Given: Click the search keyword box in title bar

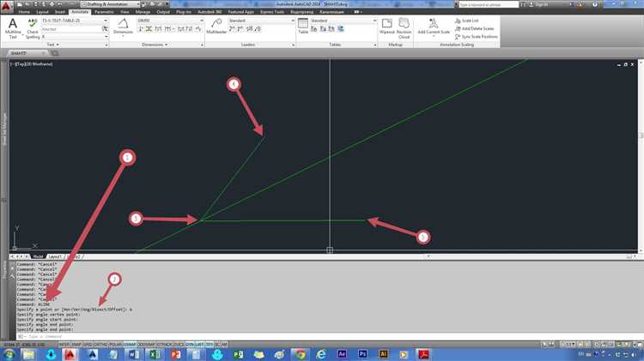Looking at the screenshot, I should [489, 4].
